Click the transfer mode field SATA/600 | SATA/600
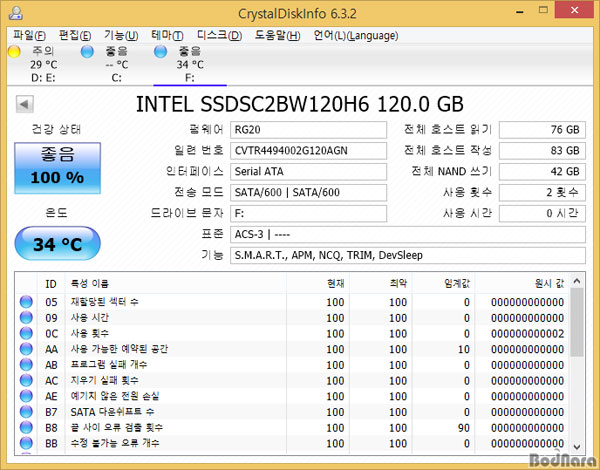 (x=308, y=193)
